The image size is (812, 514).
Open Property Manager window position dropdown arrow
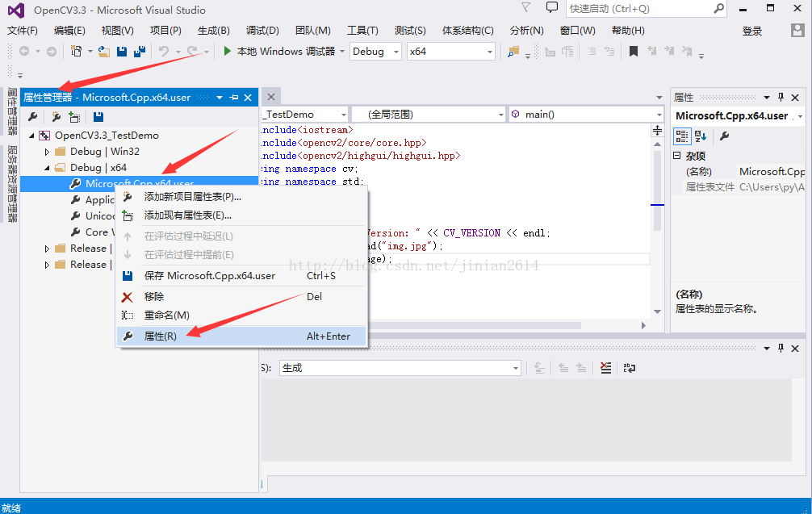(x=220, y=98)
